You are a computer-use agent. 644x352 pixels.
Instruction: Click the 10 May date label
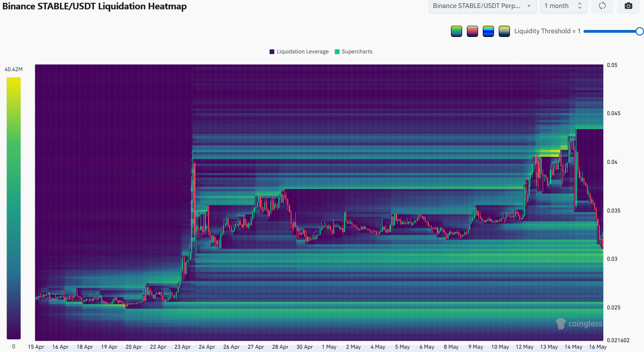click(500, 347)
